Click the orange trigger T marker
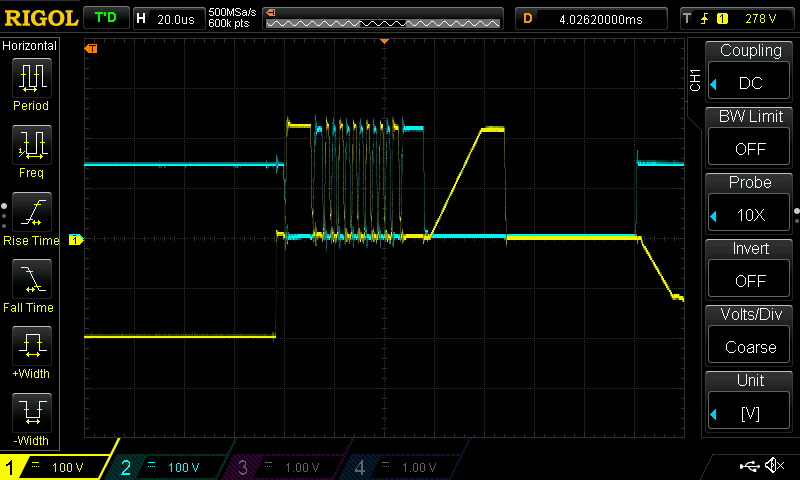 (91, 48)
